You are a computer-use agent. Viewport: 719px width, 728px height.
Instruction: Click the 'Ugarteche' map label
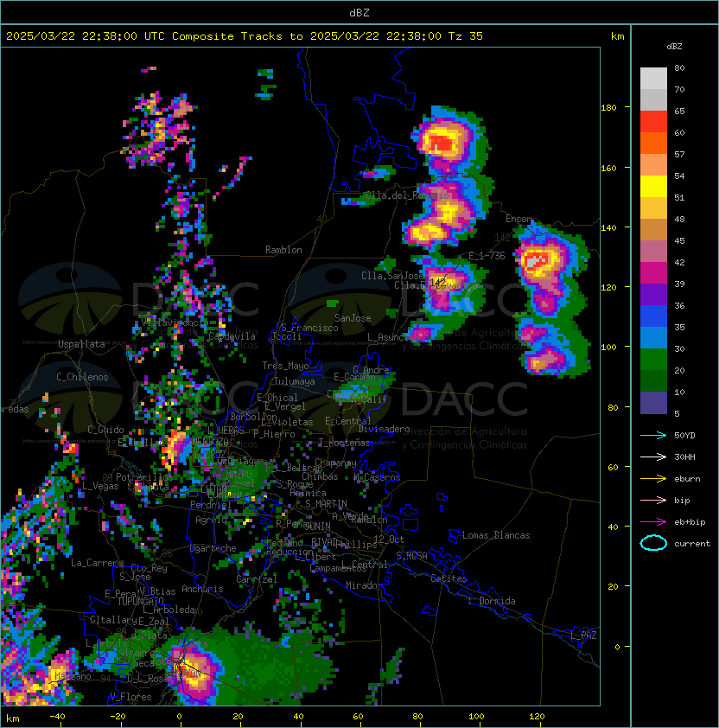[213, 549]
